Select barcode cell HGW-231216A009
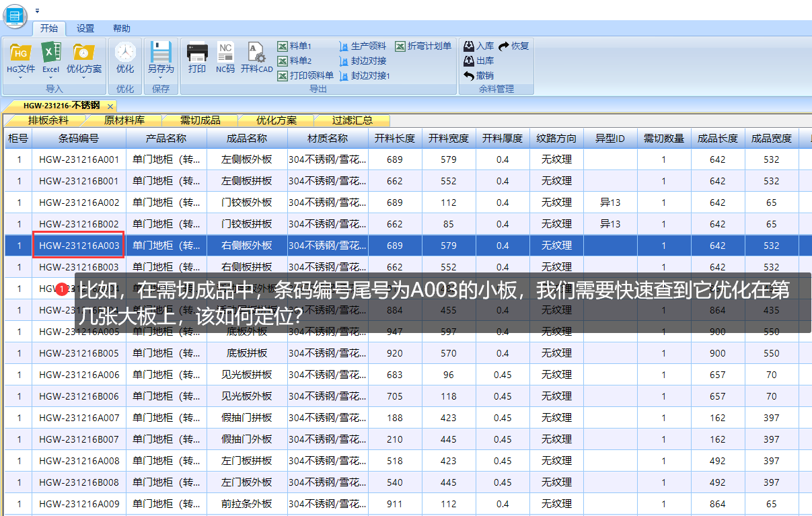812x516 pixels. point(79,504)
